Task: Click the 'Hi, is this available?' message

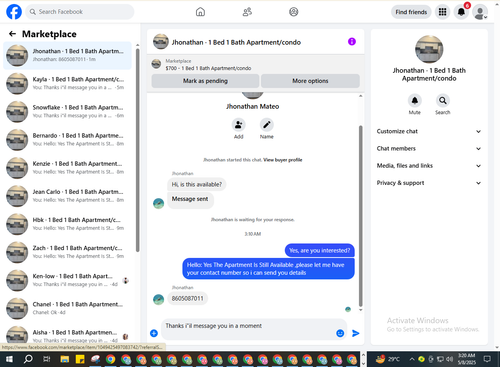Action: (196, 184)
